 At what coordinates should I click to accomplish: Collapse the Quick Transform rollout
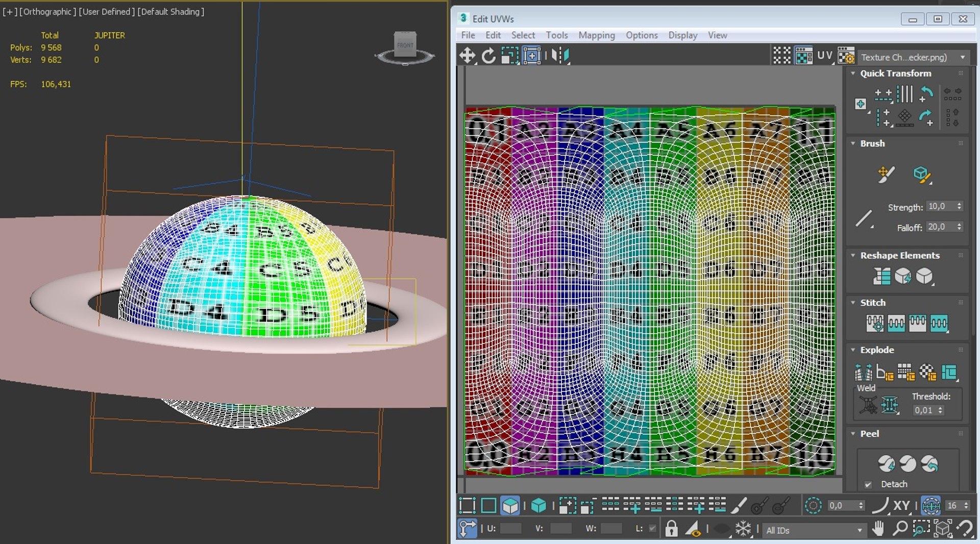tap(853, 73)
